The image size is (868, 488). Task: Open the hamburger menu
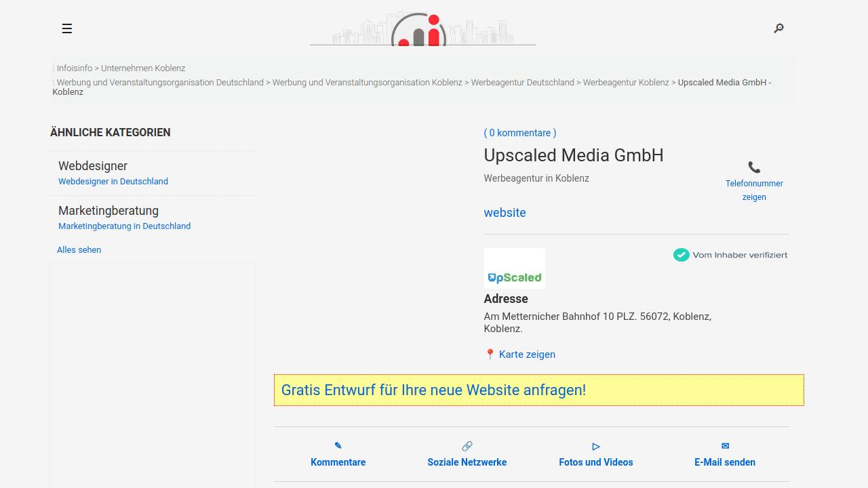tap(67, 28)
